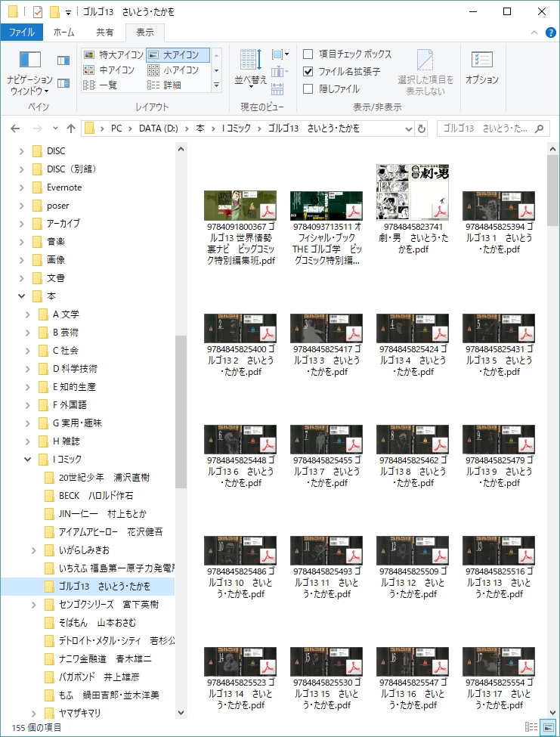Click Add columns icon
This screenshot has width=560, height=737.
pyautogui.click(x=280, y=72)
